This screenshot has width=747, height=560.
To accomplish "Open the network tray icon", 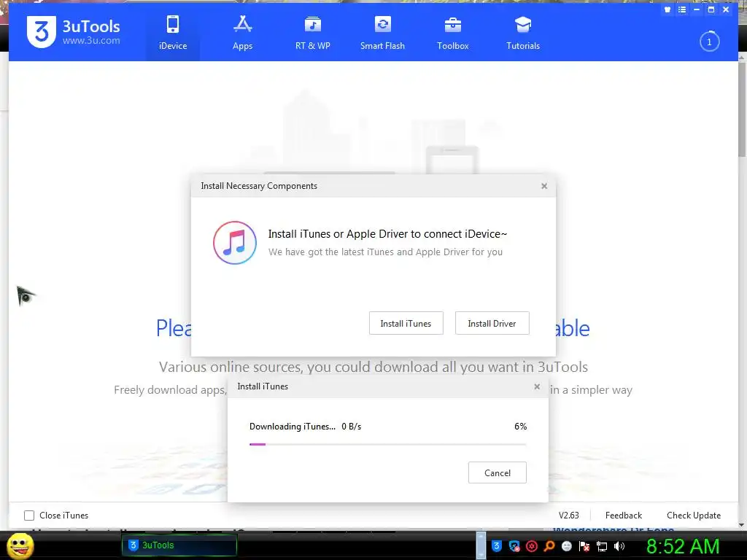I will pos(602,545).
